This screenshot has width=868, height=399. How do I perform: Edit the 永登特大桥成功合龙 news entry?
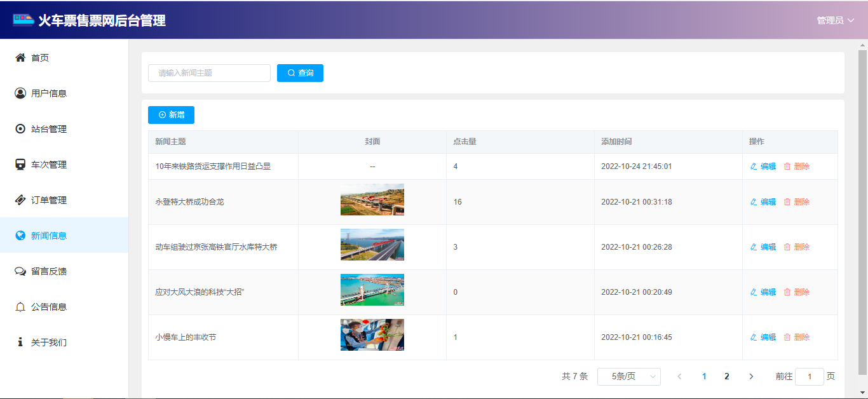pyautogui.click(x=763, y=202)
